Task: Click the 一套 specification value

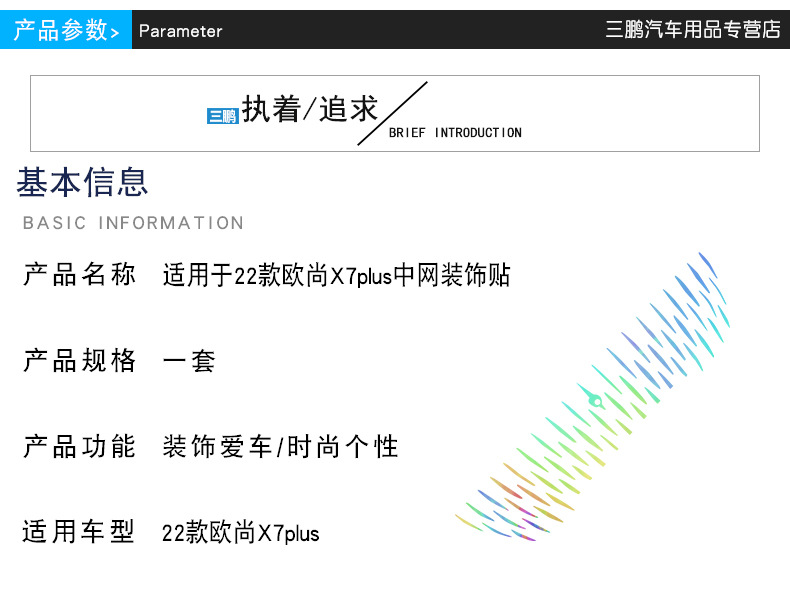Action: (189, 361)
